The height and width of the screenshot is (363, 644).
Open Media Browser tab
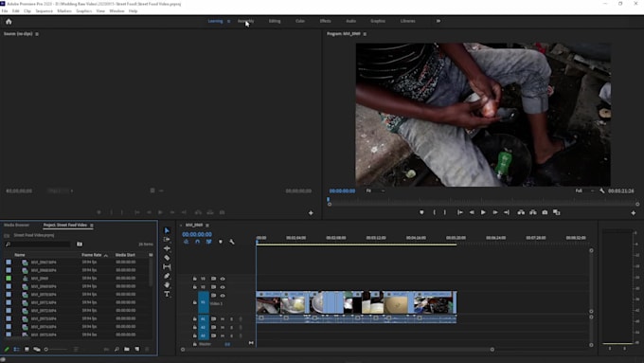16,226
